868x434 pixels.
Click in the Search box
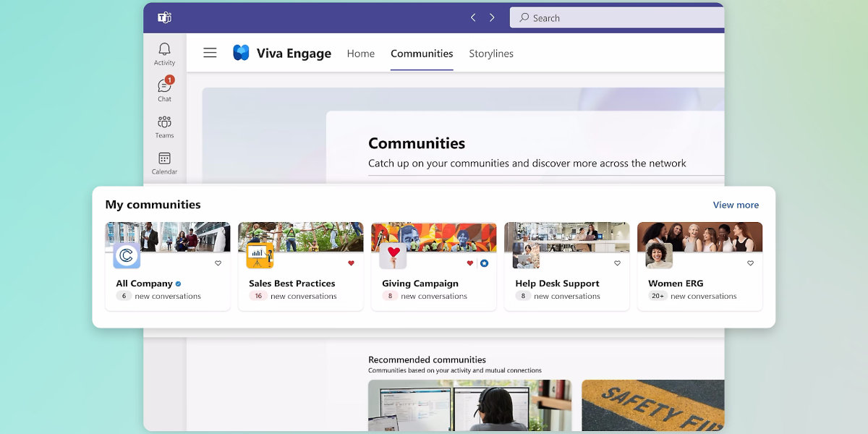(x=617, y=17)
